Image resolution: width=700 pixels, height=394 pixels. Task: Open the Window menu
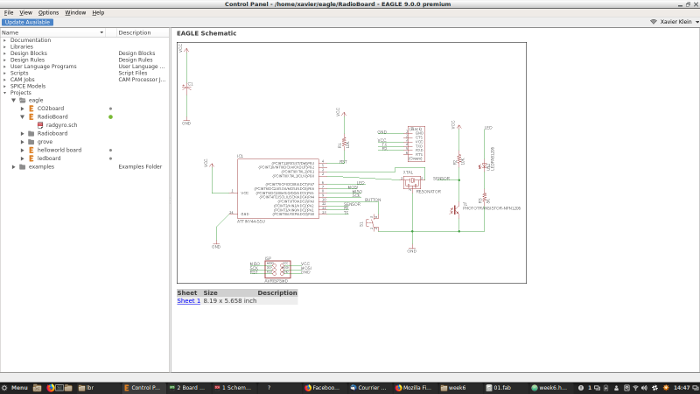[75, 13]
